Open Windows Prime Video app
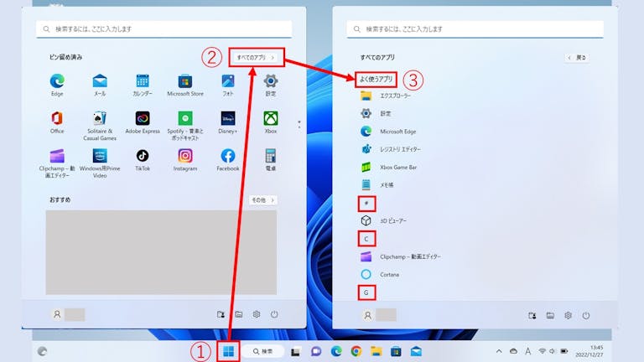 [x=100, y=163]
